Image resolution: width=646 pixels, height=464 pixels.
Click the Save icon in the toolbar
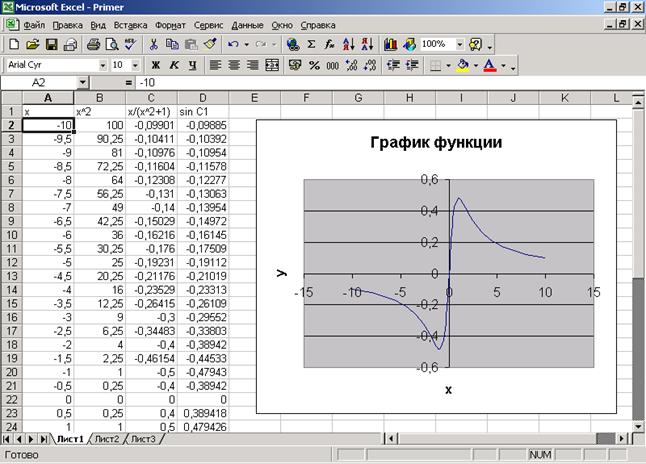tap(53, 44)
